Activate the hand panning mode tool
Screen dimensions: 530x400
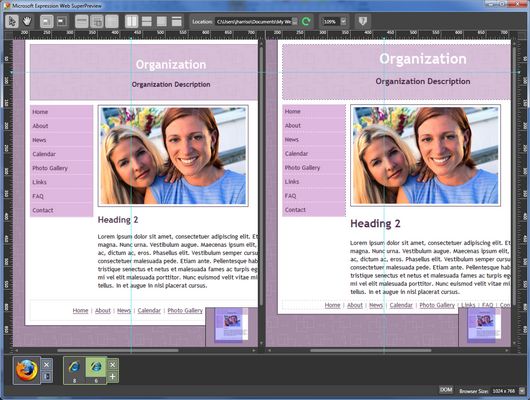27,22
